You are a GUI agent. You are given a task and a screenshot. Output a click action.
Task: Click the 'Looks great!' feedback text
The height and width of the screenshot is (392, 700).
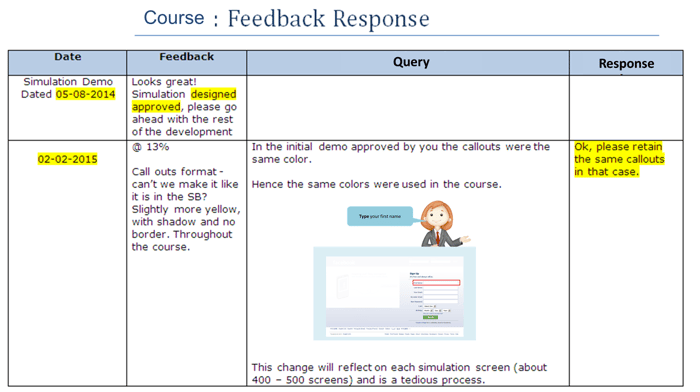coord(164,82)
